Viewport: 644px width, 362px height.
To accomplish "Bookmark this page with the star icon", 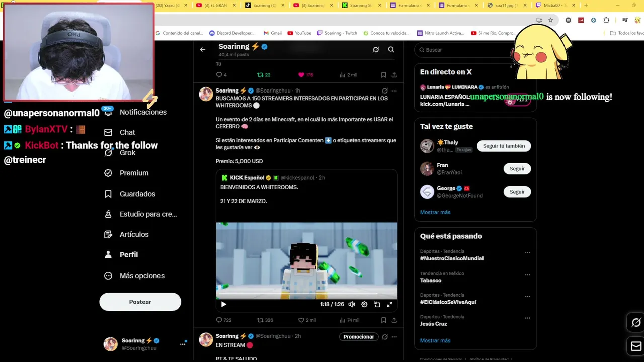I will (550, 20).
